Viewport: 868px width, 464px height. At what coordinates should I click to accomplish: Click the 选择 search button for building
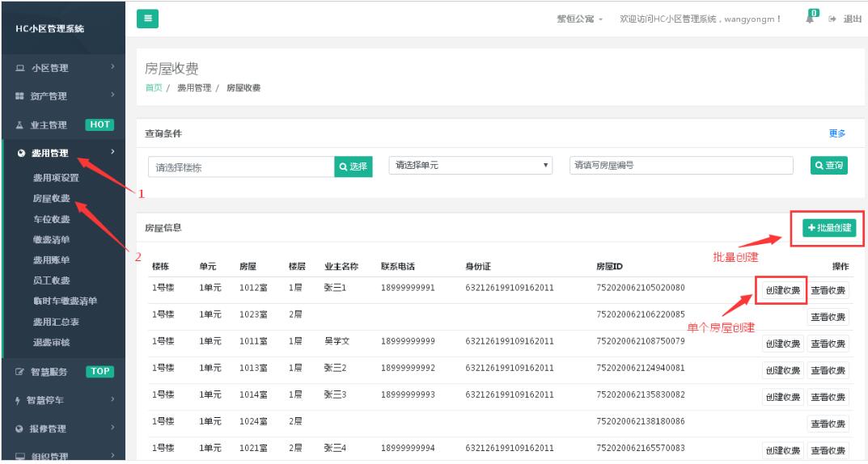click(x=354, y=167)
